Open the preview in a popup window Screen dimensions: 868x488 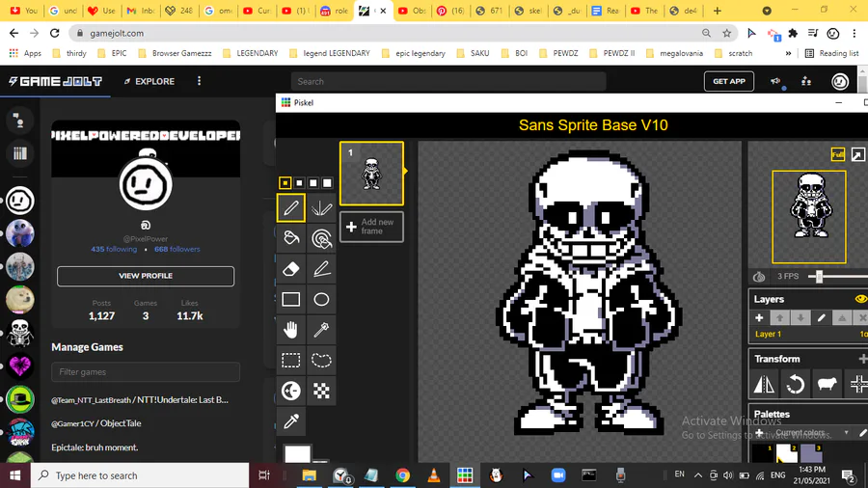click(x=857, y=155)
